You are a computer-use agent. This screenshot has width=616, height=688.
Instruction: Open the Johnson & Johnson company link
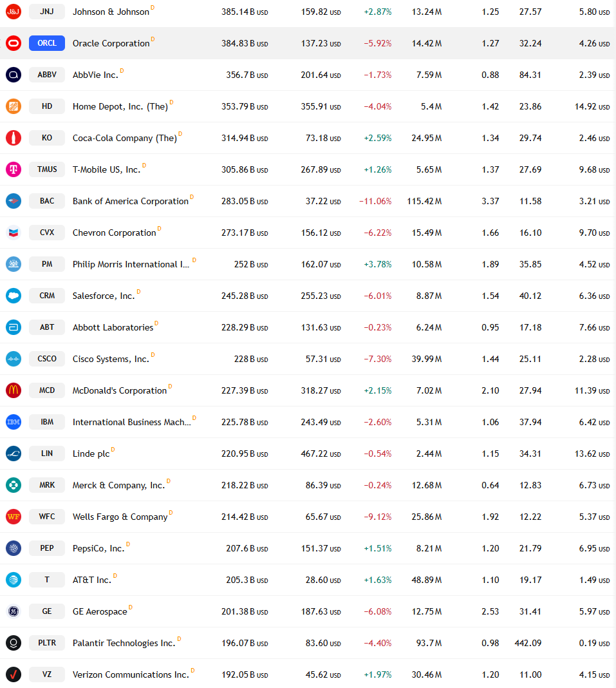tap(111, 12)
